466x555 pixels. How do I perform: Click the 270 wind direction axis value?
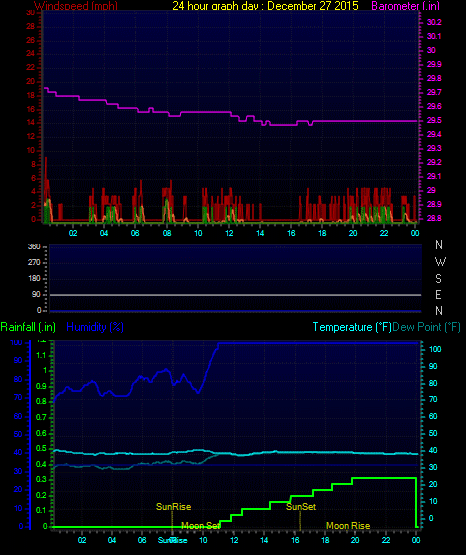[x=34, y=262]
